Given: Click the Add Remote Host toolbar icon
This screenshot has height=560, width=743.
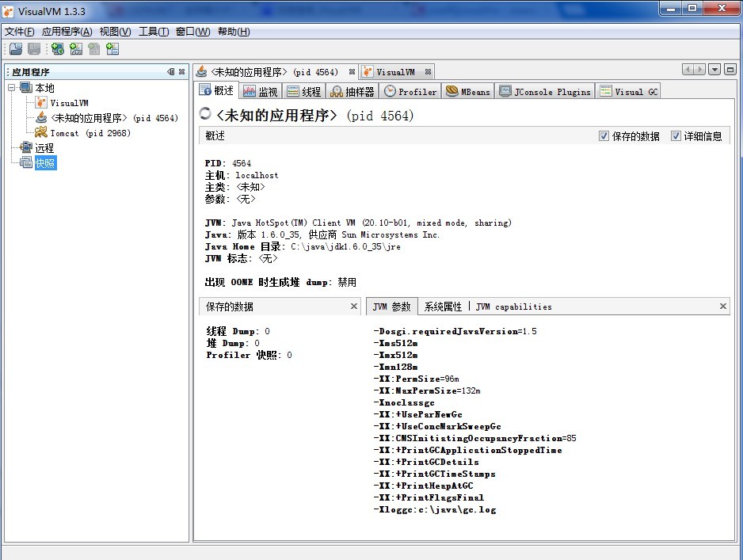Looking at the screenshot, I should tap(58, 48).
